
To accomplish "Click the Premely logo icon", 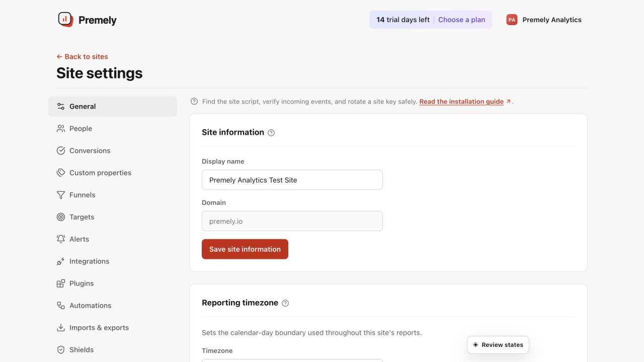I will (65, 20).
